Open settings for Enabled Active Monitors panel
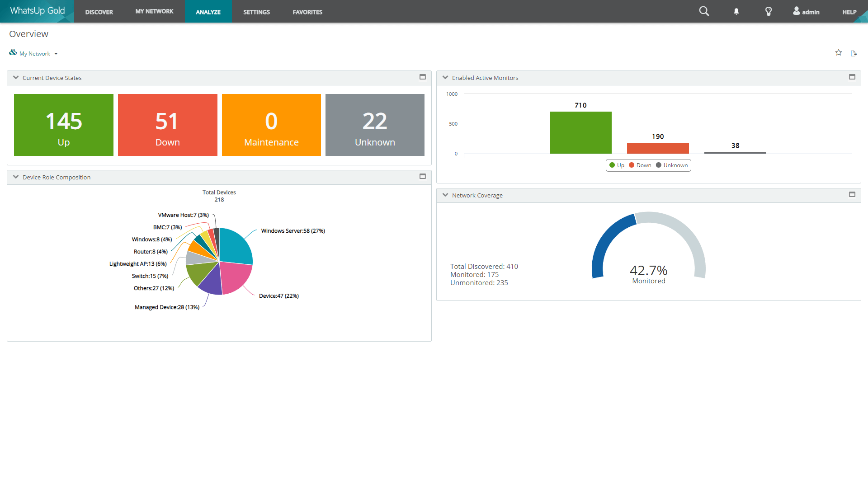 point(852,77)
